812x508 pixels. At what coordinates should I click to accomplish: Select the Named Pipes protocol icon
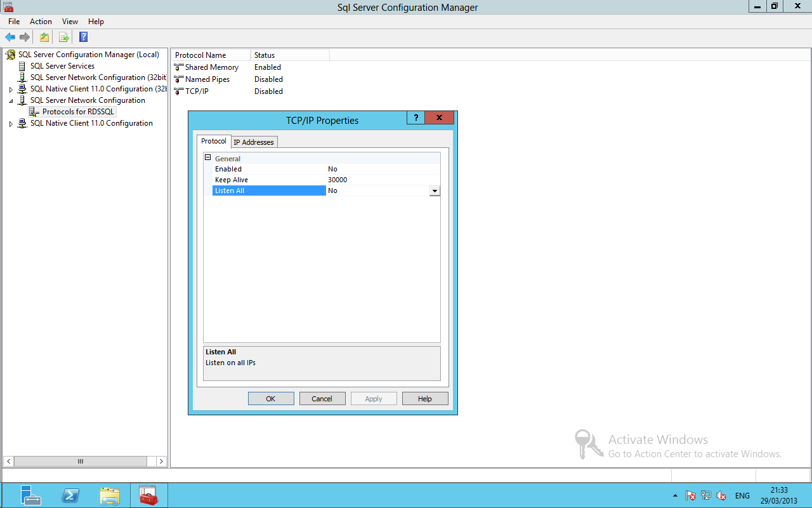coord(179,79)
